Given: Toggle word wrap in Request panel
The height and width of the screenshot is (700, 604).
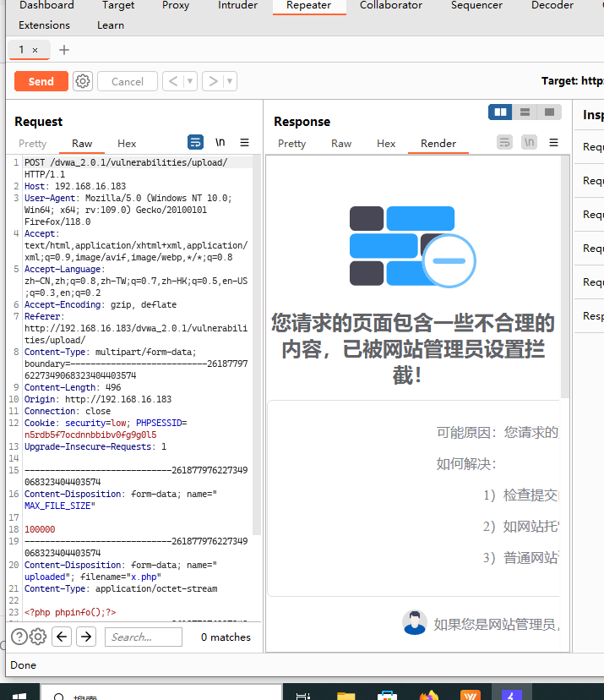Looking at the screenshot, I should pos(195,142).
